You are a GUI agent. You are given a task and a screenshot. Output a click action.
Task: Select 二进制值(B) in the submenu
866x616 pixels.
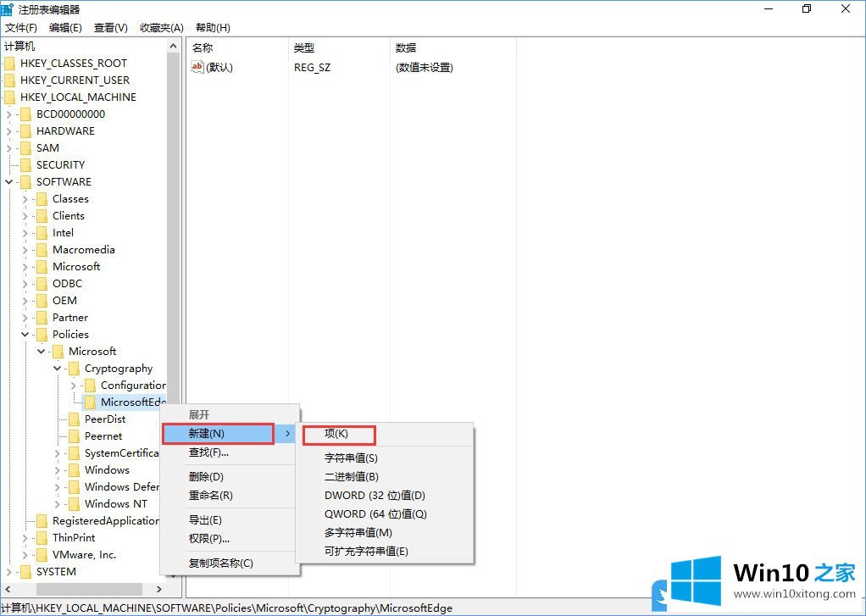coord(385,477)
